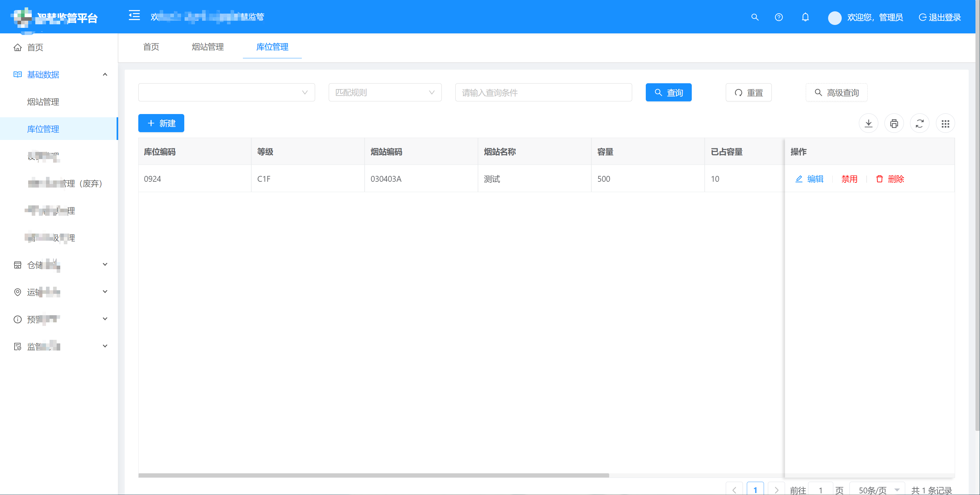Click the table horizontal scrollbar
980x495 pixels.
click(374, 475)
